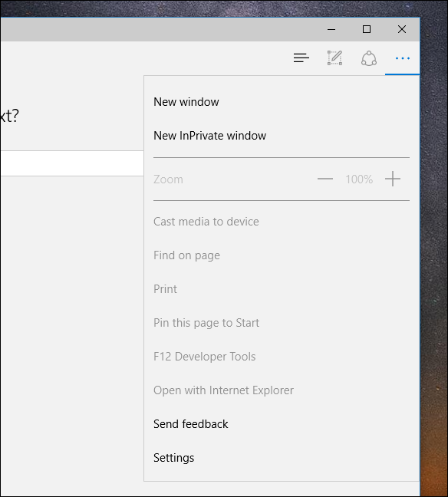Open the Make a Web Note tool
The width and height of the screenshot is (448, 497).
click(334, 58)
